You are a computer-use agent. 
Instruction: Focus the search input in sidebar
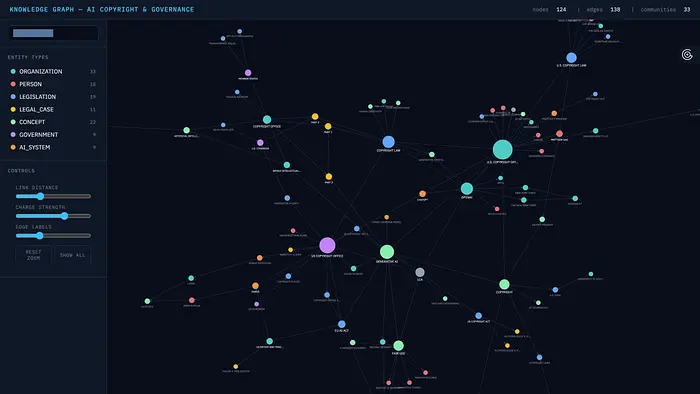point(53,33)
